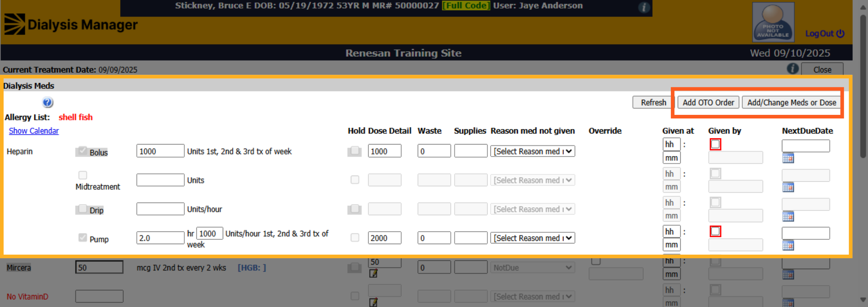
Task: Click the VitaminD dose detail edit note icon
Action: 373,302
